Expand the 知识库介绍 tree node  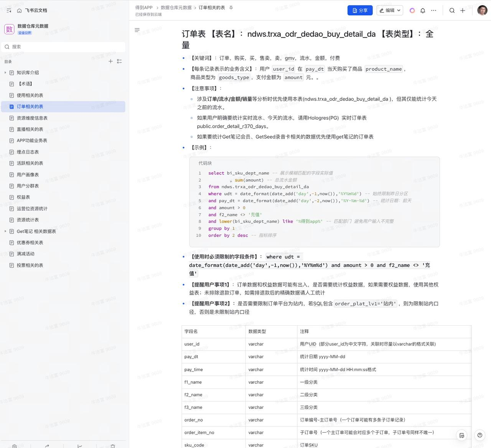[5, 72]
